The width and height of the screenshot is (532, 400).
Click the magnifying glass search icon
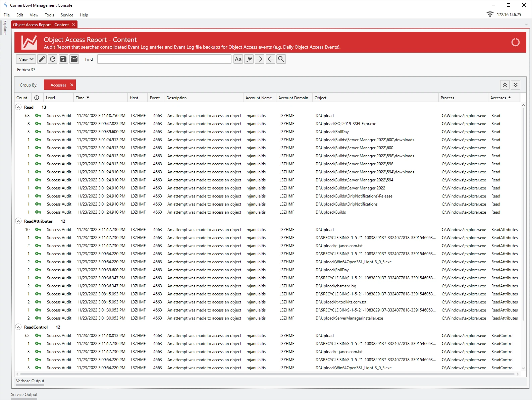tap(281, 59)
